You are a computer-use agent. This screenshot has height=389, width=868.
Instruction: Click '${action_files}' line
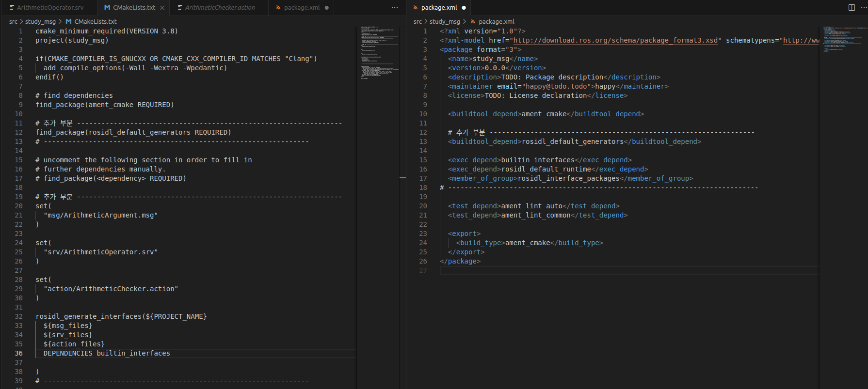click(x=74, y=344)
